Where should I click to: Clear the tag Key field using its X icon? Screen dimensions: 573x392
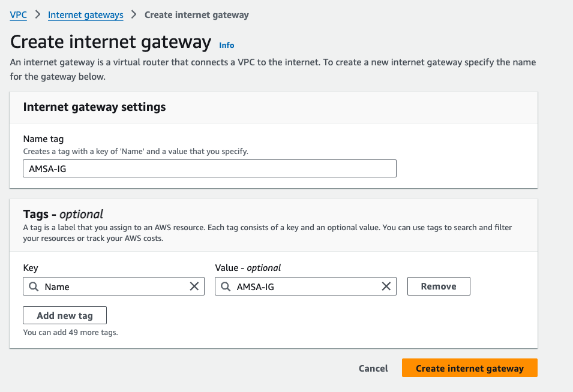(194, 287)
